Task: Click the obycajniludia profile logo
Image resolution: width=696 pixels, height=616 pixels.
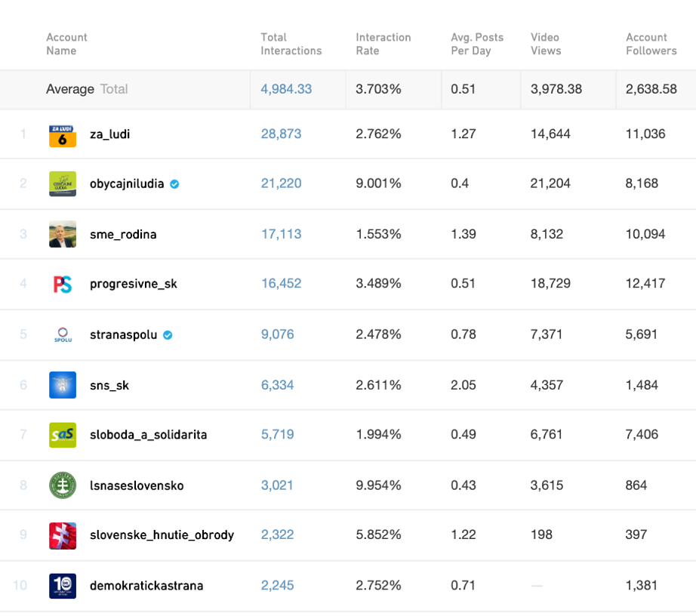Action: click(62, 183)
